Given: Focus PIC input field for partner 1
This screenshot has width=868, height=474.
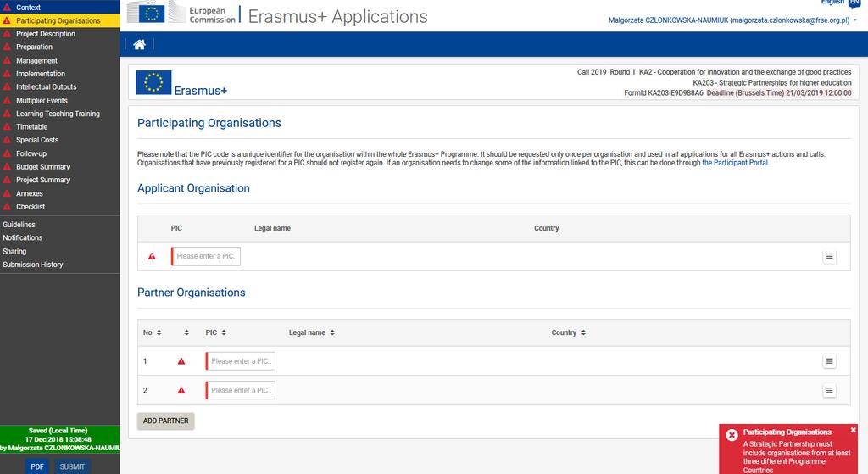Looking at the screenshot, I should point(240,361).
